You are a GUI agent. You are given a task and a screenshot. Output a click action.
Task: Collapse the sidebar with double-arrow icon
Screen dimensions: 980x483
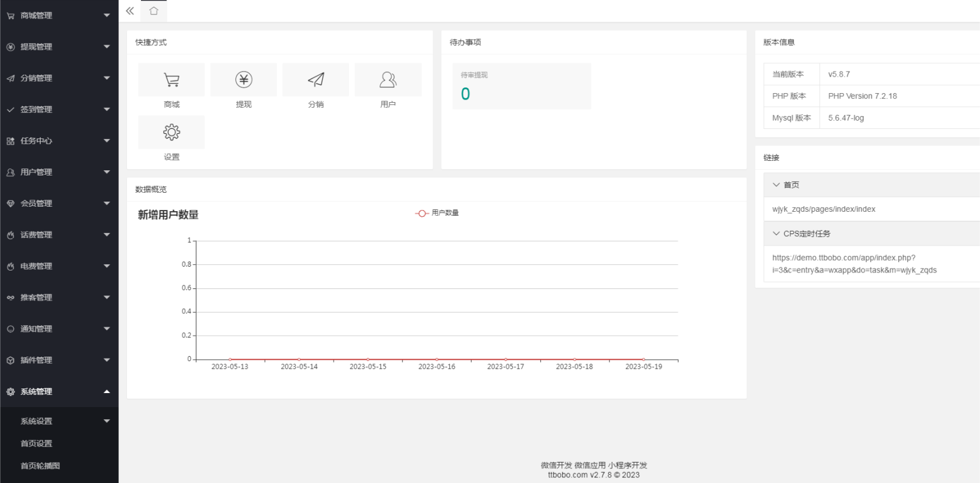tap(130, 11)
